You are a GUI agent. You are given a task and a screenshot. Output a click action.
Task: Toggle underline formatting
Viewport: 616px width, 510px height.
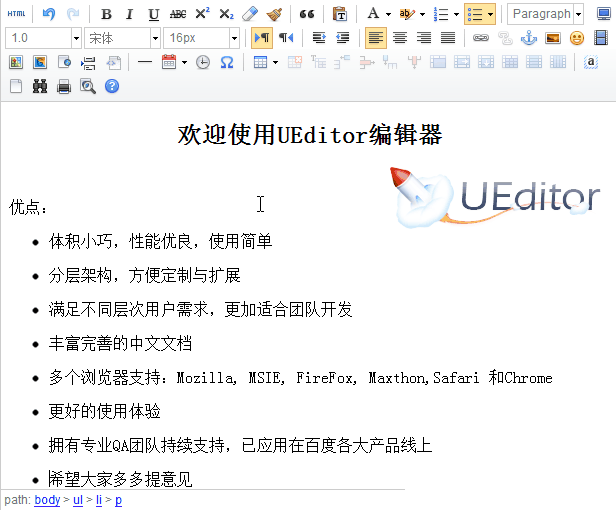[x=153, y=14]
